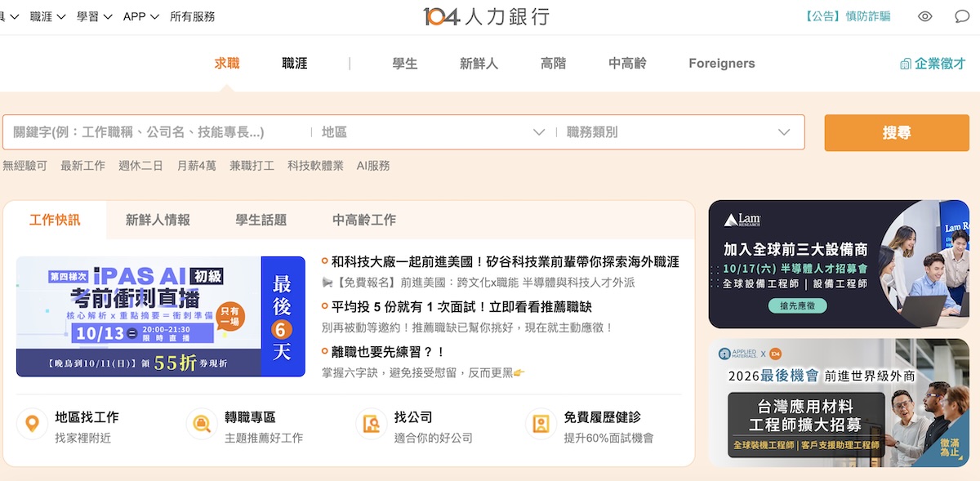The image size is (980, 481).
Task: Click the 企業徵才 building icon
Action: 905,64
